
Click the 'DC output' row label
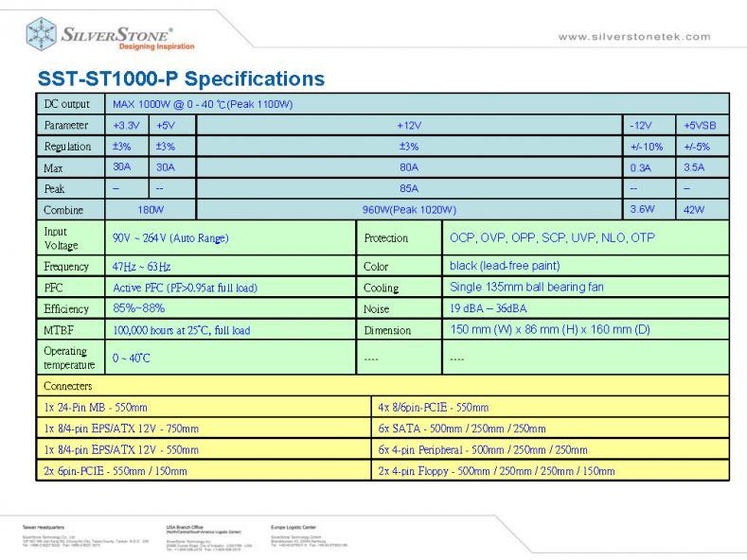(x=66, y=104)
